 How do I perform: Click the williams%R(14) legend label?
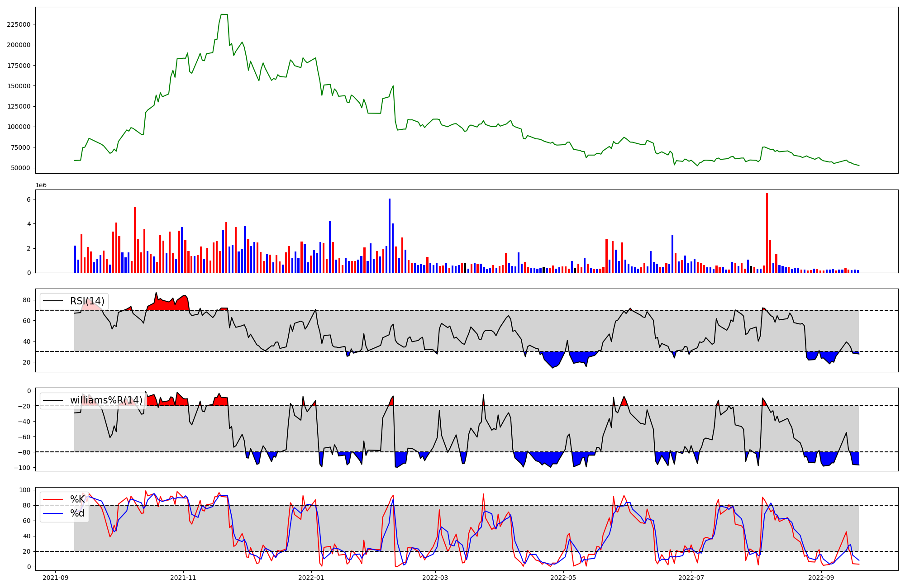106,400
